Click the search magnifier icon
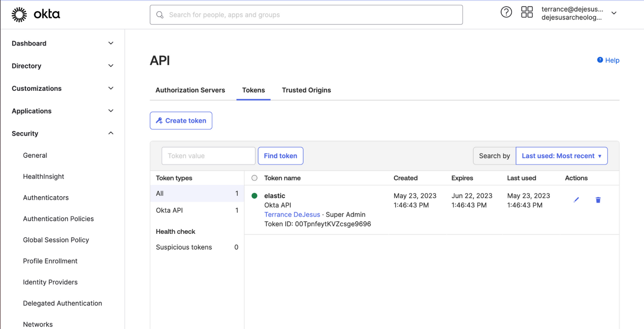The height and width of the screenshot is (329, 644). 160,15
